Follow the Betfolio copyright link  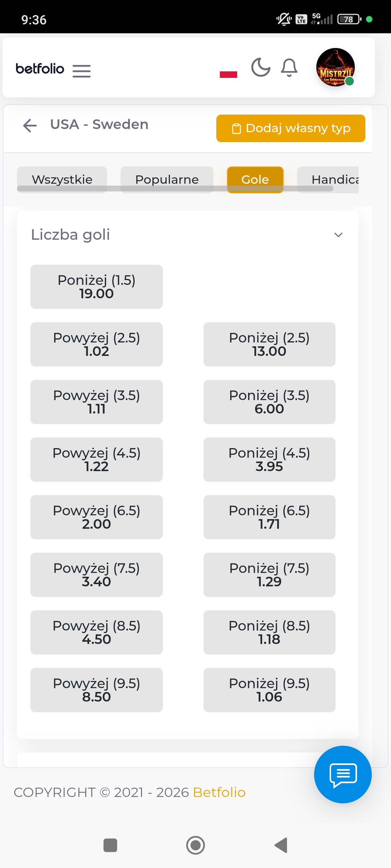pyautogui.click(x=219, y=792)
